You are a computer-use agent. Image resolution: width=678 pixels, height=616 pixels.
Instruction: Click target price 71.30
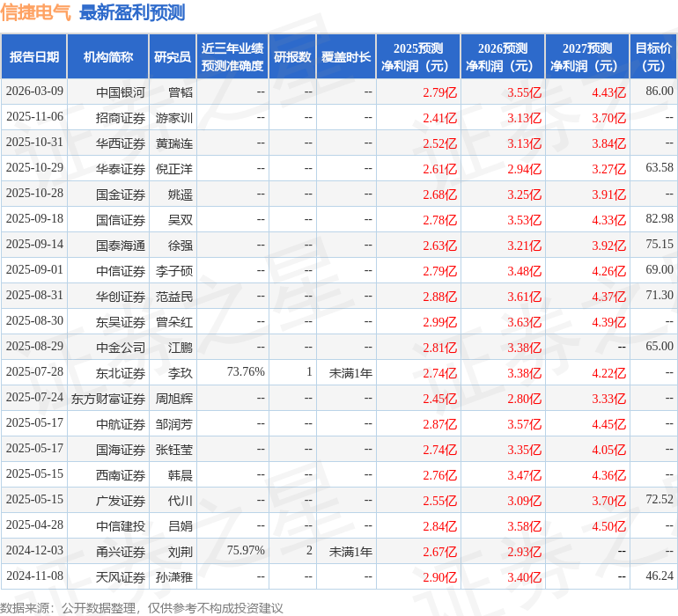tap(660, 296)
